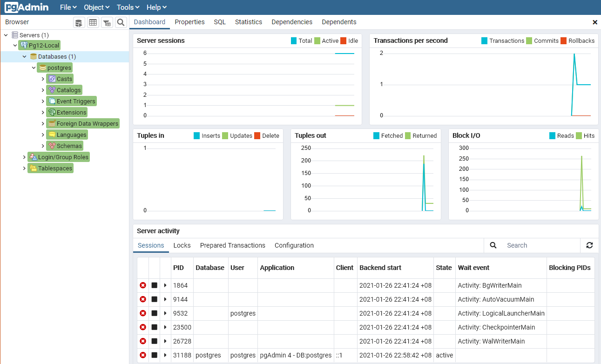The height and width of the screenshot is (364, 601).
Task: Cancel active query for PID 9532
Action: point(154,313)
